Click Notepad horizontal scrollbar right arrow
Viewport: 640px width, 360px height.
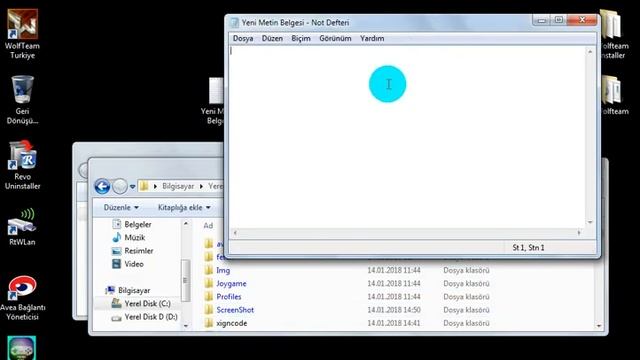pos(579,233)
